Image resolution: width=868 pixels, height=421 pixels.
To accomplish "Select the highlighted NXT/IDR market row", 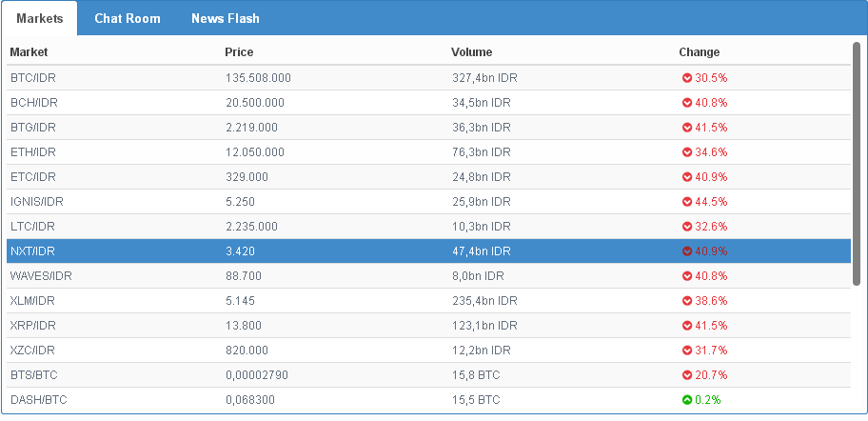I will click(286, 251).
